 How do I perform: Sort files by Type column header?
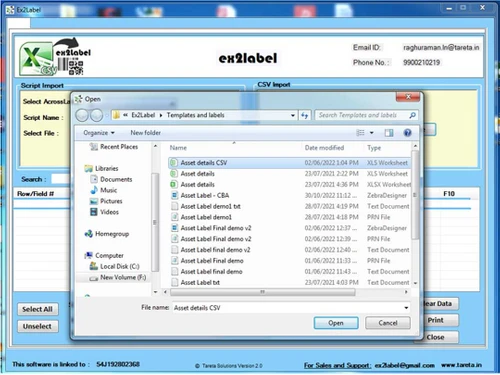click(374, 148)
